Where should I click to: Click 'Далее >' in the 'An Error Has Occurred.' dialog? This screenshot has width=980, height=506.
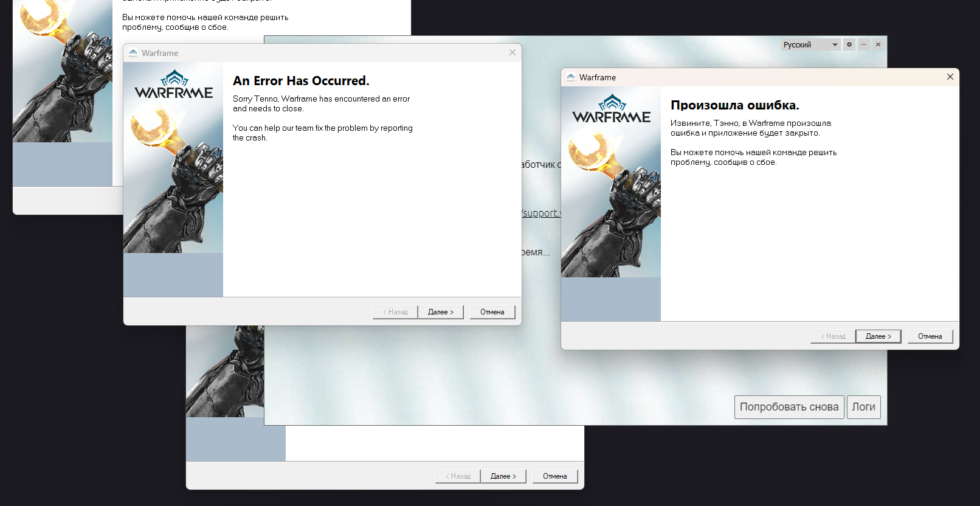[x=441, y=312]
